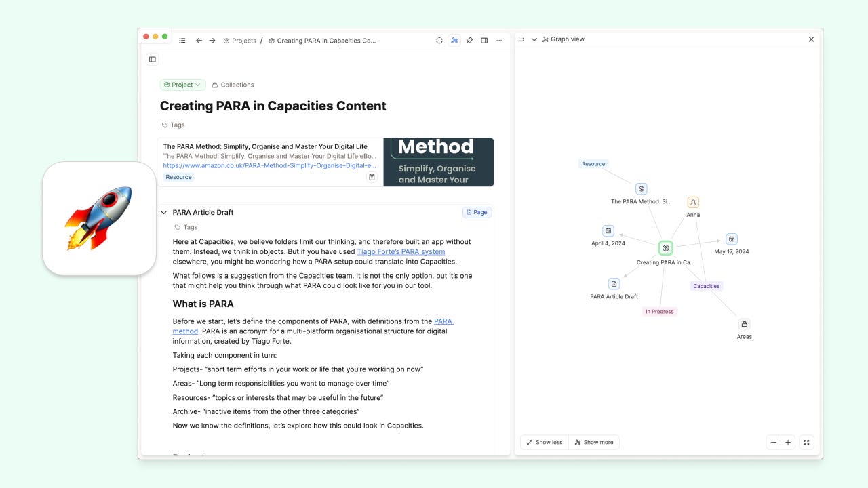Click the zoom out minus control in graph view
Image resolution: width=868 pixels, height=488 pixels.
click(x=773, y=442)
